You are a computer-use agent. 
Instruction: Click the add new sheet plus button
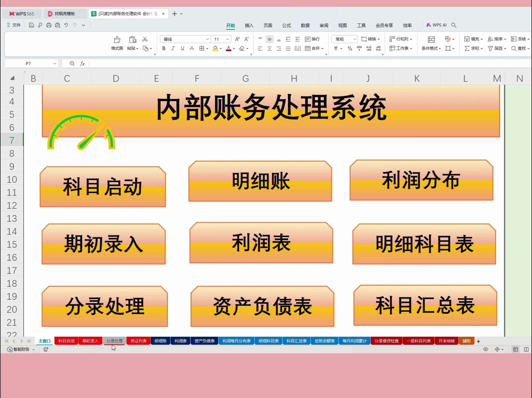[478, 341]
